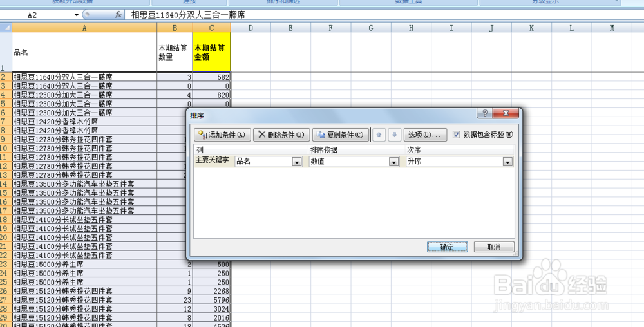The width and height of the screenshot is (644, 327).
Task: Click the formula bar text field
Action: 385,15
